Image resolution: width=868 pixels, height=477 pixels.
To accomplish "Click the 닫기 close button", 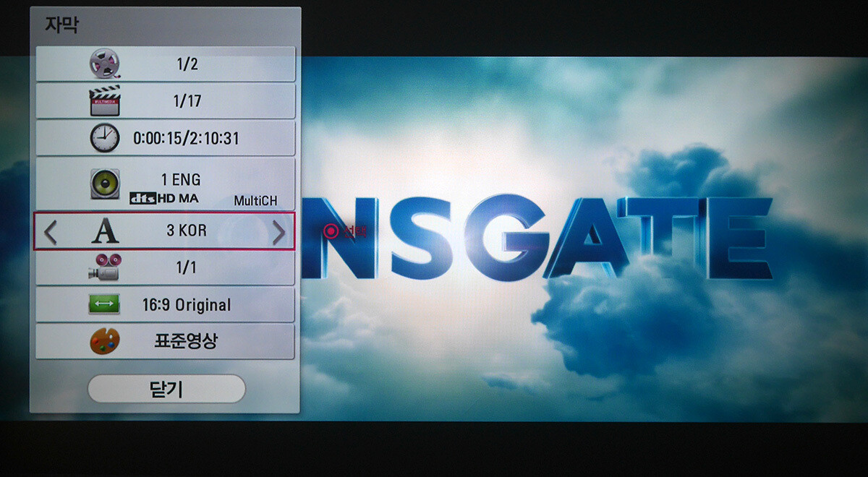I will pyautogui.click(x=166, y=389).
